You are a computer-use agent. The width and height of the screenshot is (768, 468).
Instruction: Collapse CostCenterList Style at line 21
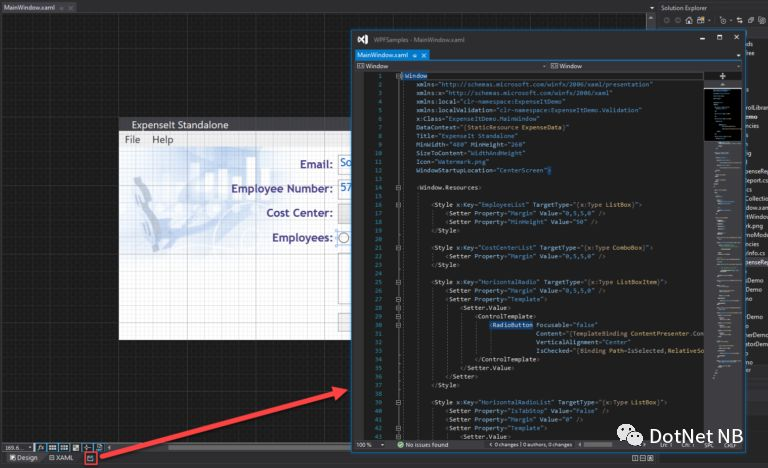click(398, 248)
